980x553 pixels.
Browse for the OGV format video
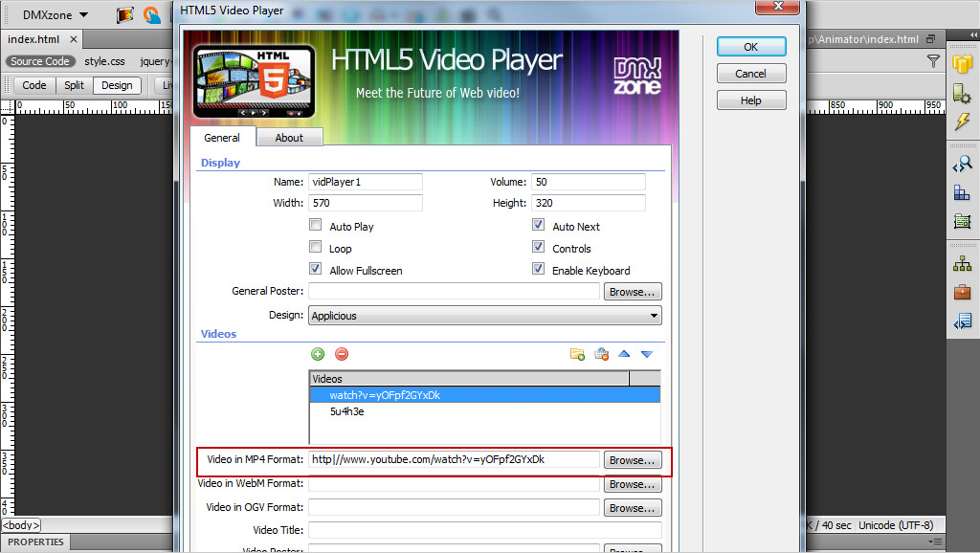pos(633,508)
